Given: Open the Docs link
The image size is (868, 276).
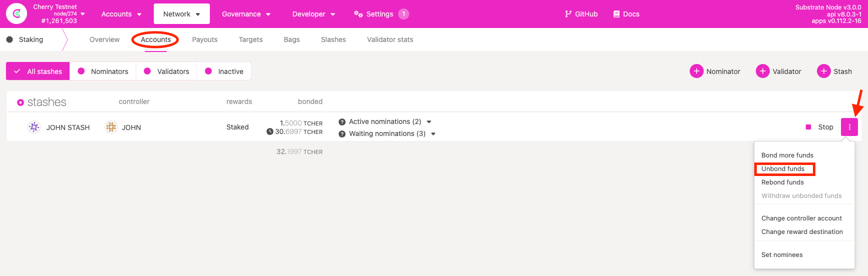Looking at the screenshot, I should tap(626, 14).
